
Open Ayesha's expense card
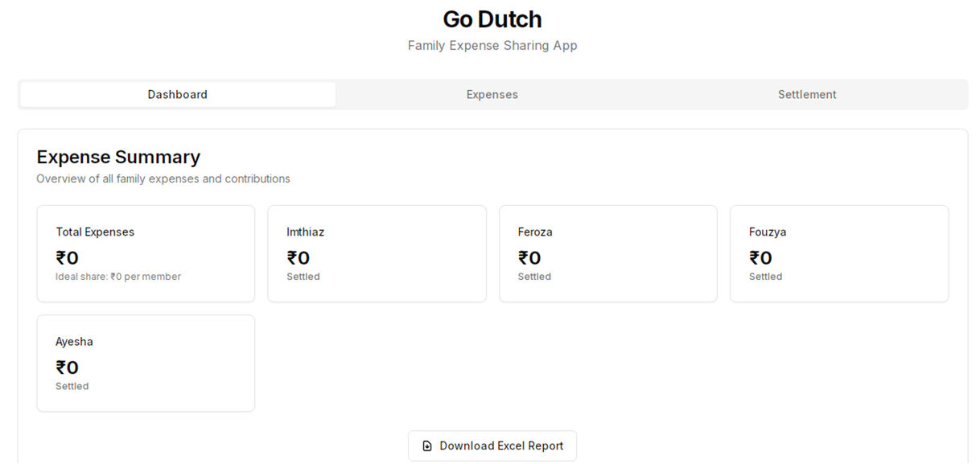click(x=146, y=363)
